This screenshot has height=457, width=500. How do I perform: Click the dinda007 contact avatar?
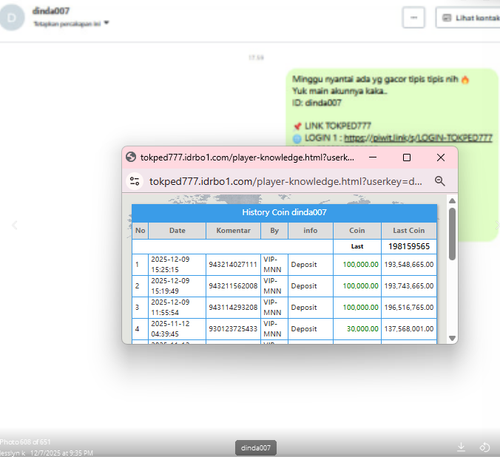tap(12, 18)
